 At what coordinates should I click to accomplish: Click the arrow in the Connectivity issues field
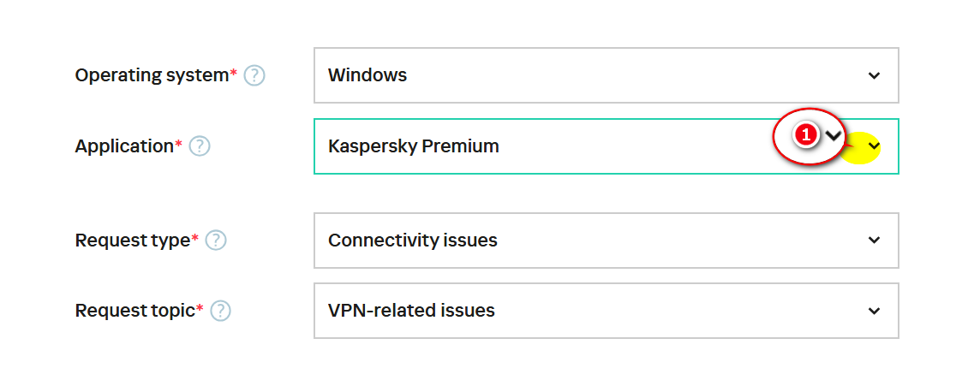tap(874, 241)
